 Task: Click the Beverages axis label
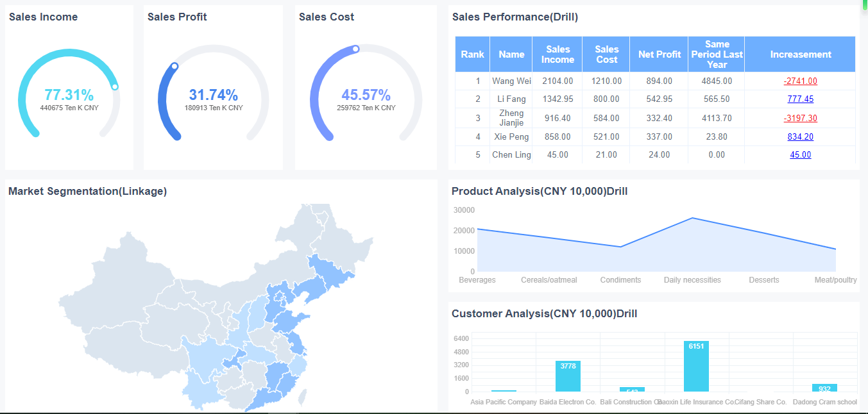(477, 280)
